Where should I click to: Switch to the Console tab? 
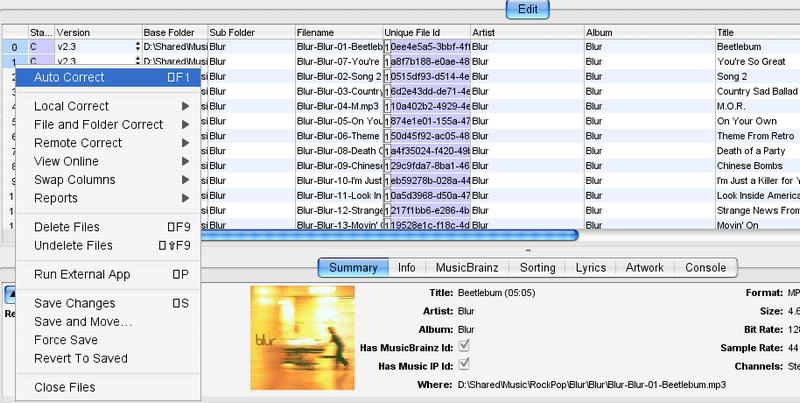click(706, 268)
